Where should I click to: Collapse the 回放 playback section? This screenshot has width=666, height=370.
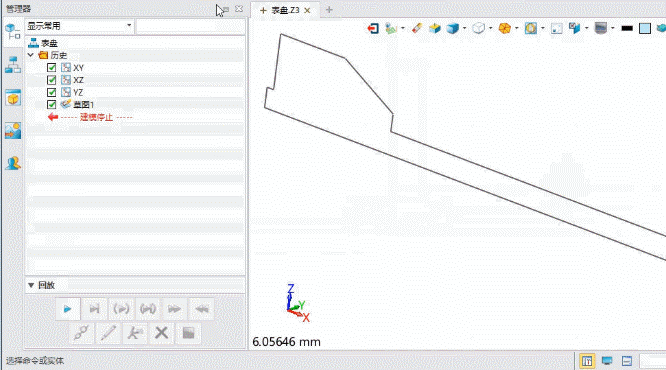click(31, 285)
